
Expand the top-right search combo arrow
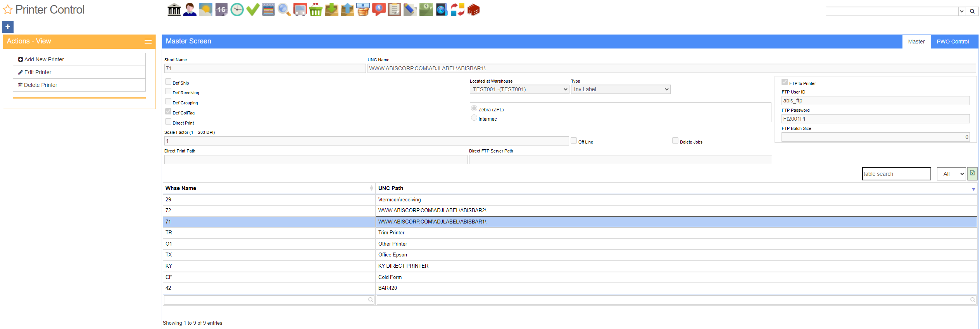962,11
